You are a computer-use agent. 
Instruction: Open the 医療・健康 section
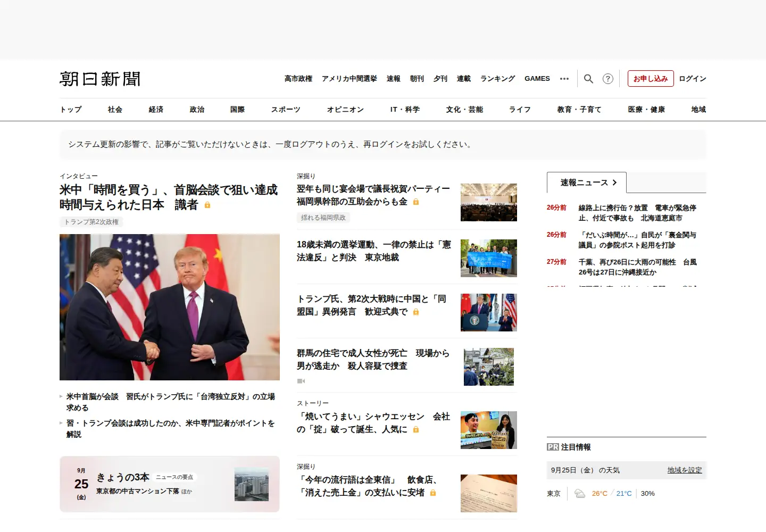pyautogui.click(x=646, y=110)
